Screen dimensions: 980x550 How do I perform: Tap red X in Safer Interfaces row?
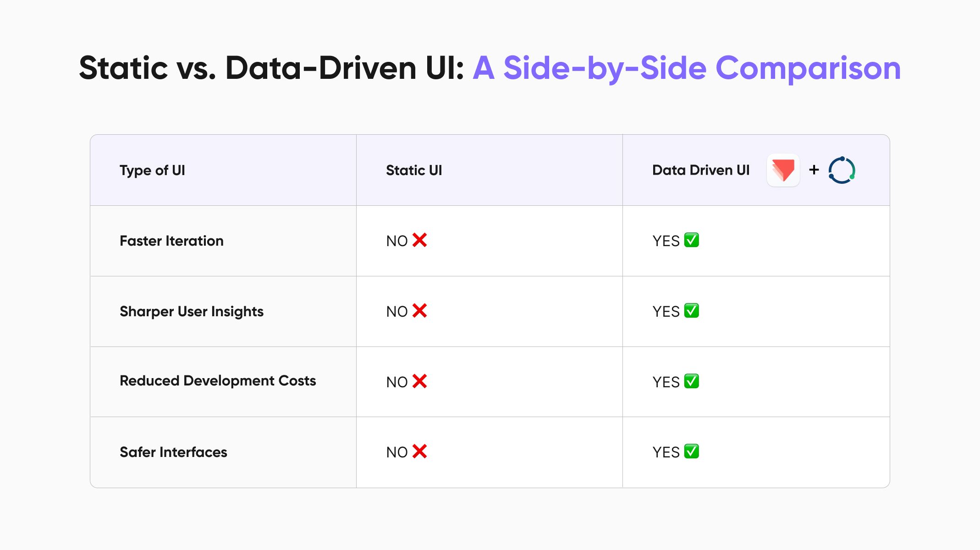[419, 451]
